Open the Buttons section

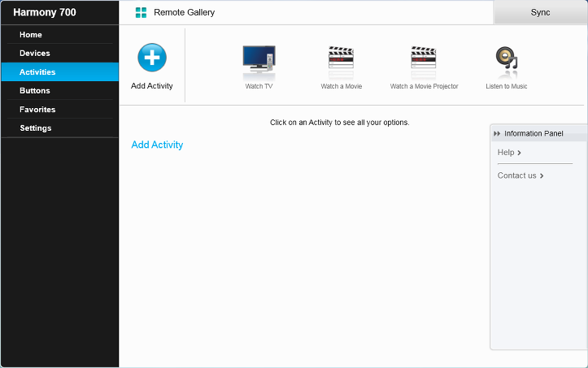point(35,91)
